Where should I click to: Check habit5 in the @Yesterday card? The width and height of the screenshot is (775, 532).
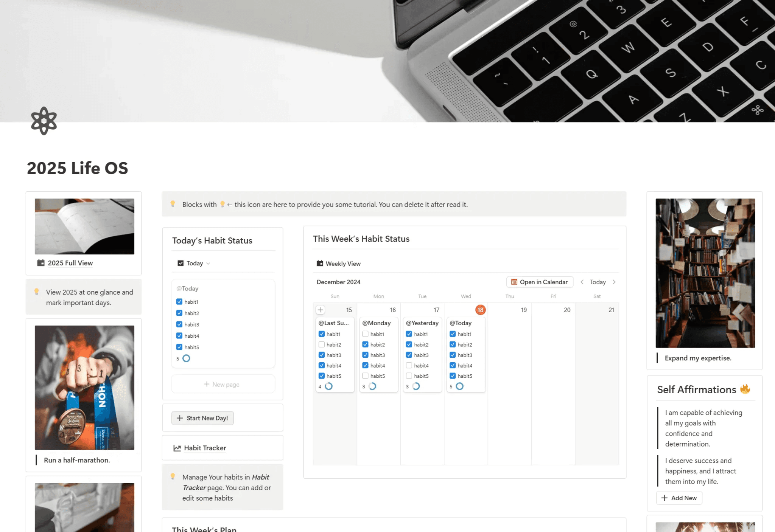(409, 376)
